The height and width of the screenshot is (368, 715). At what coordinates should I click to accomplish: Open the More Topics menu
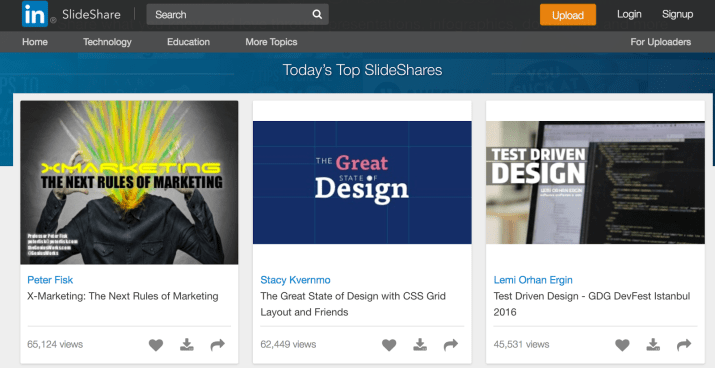pyautogui.click(x=271, y=42)
